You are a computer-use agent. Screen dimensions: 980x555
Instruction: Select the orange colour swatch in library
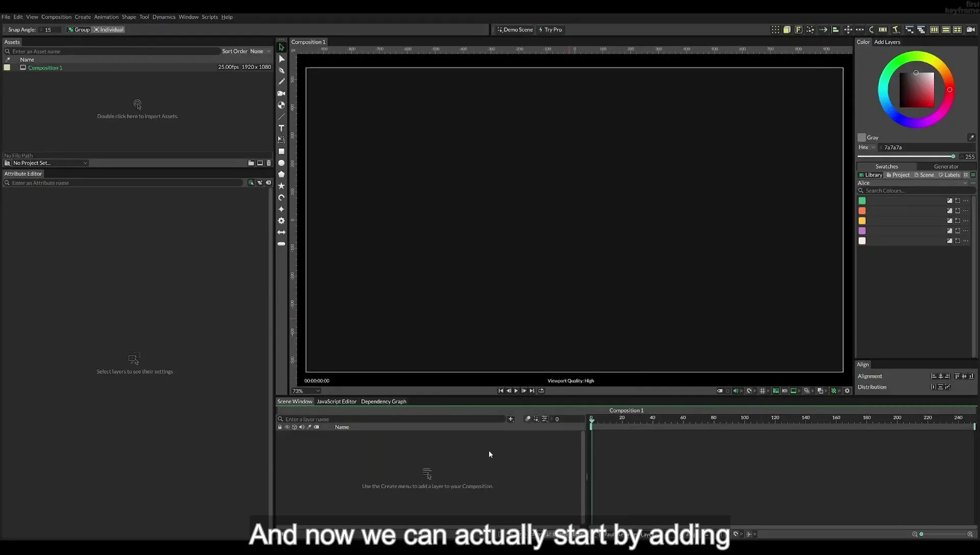point(862,211)
